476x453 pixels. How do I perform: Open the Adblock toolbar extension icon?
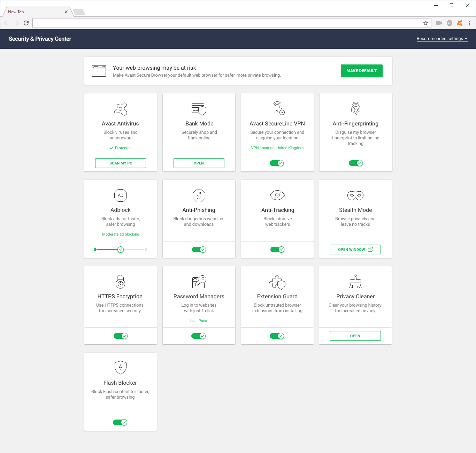tap(450, 23)
